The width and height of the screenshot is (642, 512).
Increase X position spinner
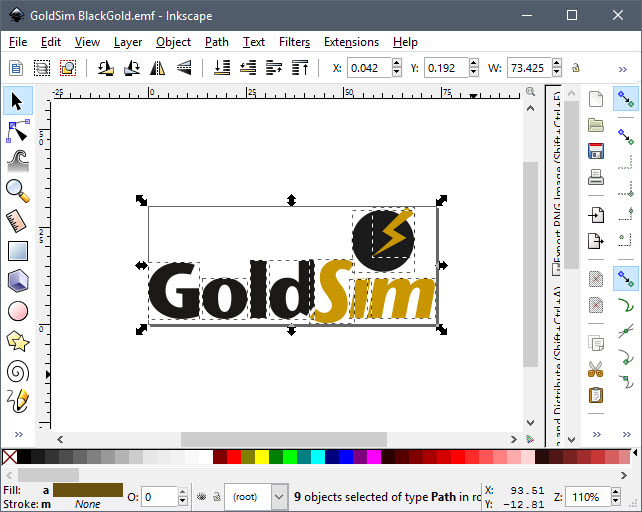pos(396,63)
